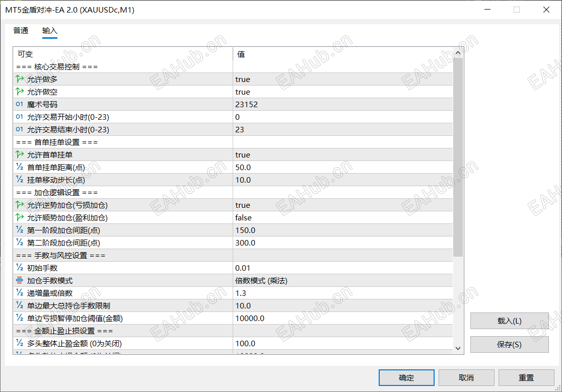Click the boolean icon beside 允许做空

click(20, 92)
